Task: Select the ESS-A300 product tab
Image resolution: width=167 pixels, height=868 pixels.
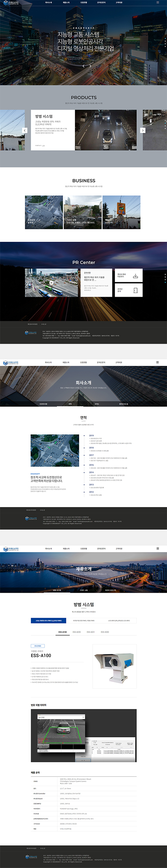Action: coord(105,632)
